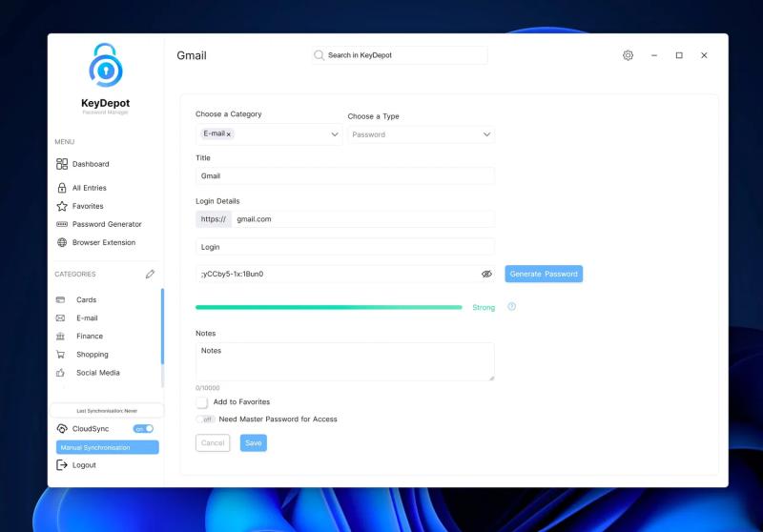This screenshot has width=763, height=532.
Task: Focus the Search in KeyDepot field
Action: point(400,55)
